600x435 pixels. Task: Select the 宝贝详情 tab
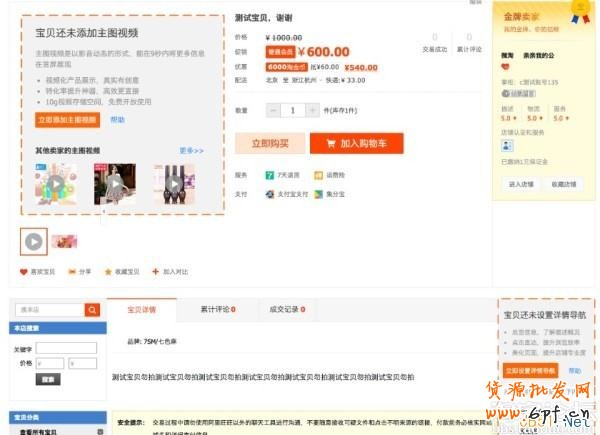[141, 310]
